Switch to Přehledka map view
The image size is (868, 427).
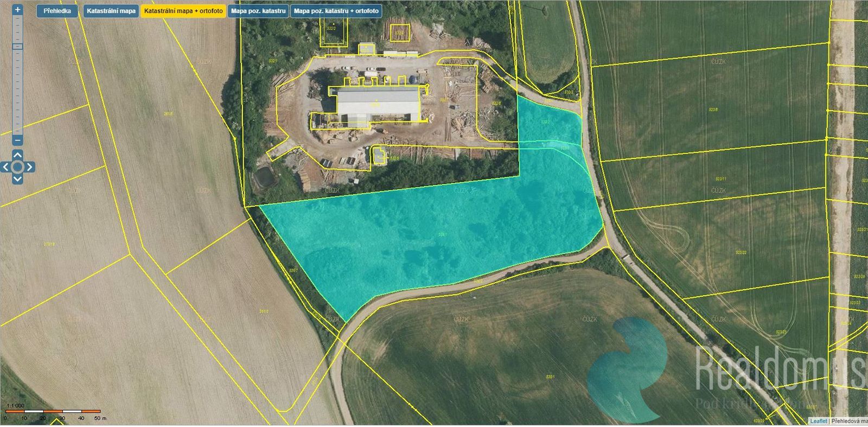click(x=57, y=11)
